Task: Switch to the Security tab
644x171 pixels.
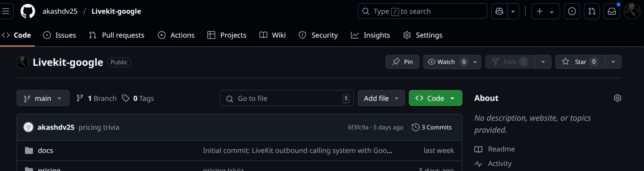Action: [x=318, y=35]
